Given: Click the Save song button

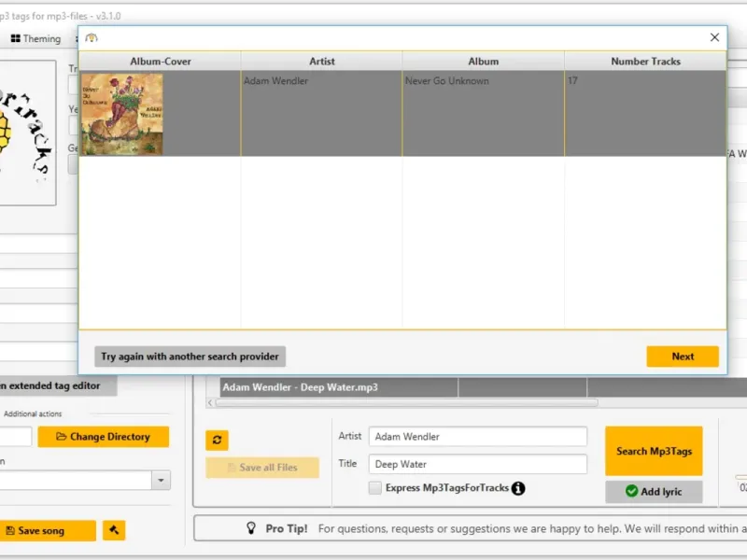Looking at the screenshot, I should (48, 530).
